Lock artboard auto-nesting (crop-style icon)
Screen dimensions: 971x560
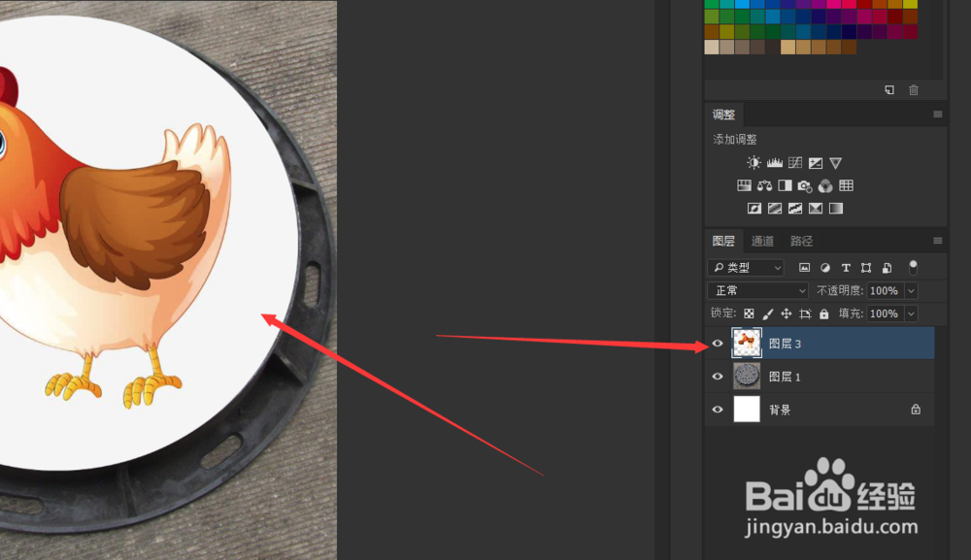(x=805, y=313)
